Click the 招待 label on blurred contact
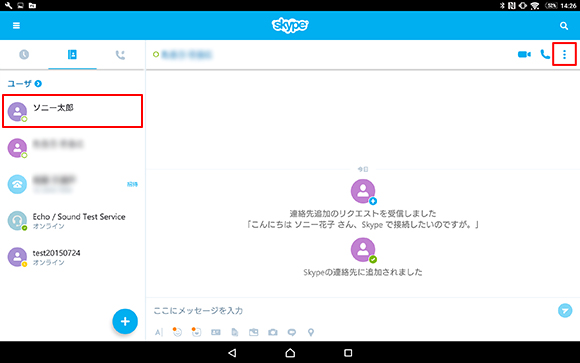580x363 pixels. pyautogui.click(x=132, y=184)
